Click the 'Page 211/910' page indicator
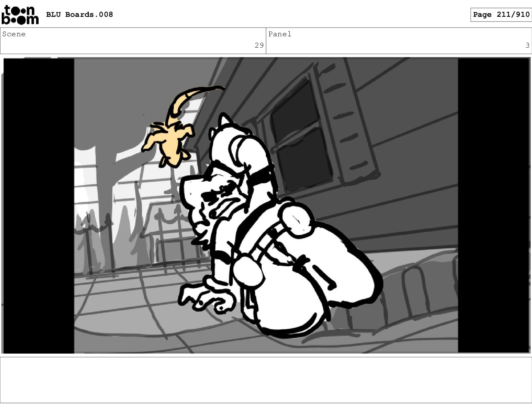 [x=501, y=14]
